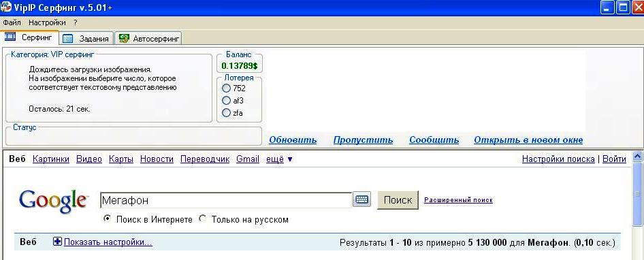Click the Google logo
Viewport: 644px width, 260px height.
54,201
